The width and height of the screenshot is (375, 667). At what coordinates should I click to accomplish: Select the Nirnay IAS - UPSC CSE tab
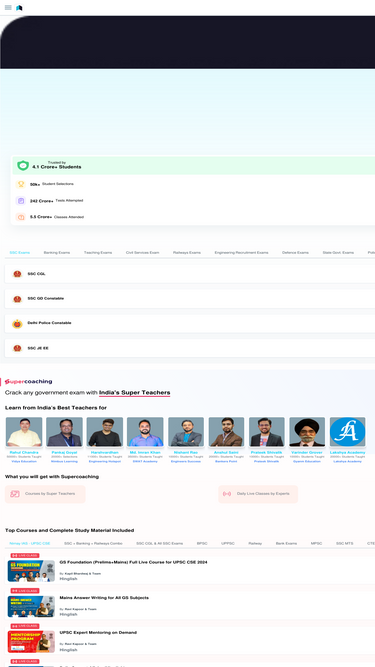[x=30, y=544]
